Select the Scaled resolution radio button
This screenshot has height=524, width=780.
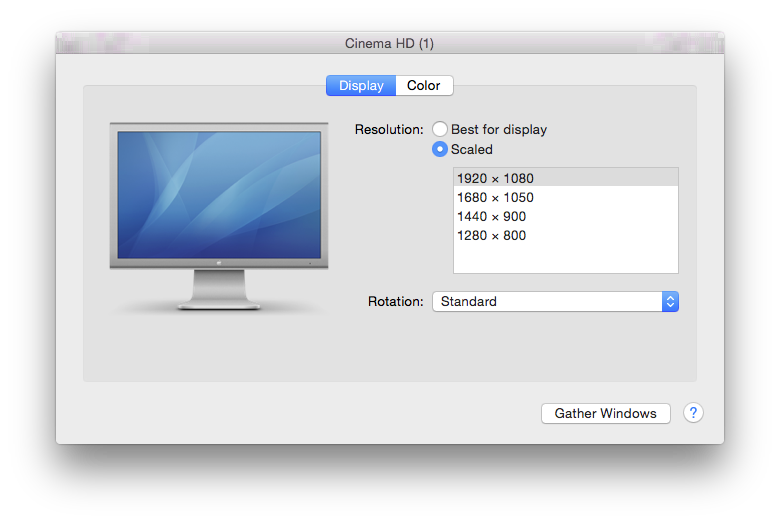[x=440, y=149]
